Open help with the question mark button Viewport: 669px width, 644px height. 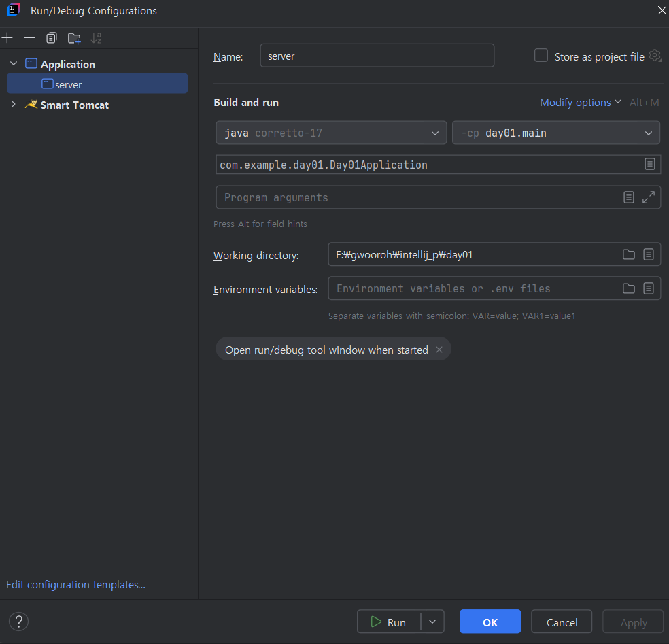click(x=19, y=622)
